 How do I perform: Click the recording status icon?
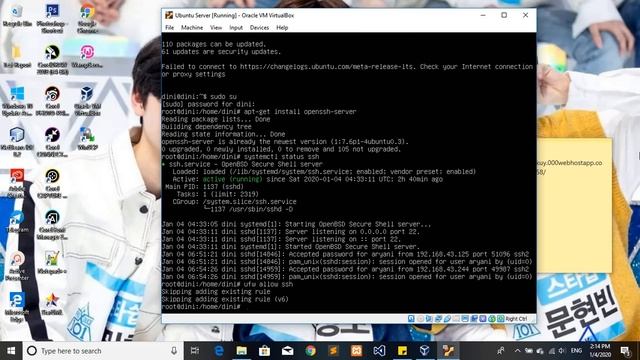(474, 319)
